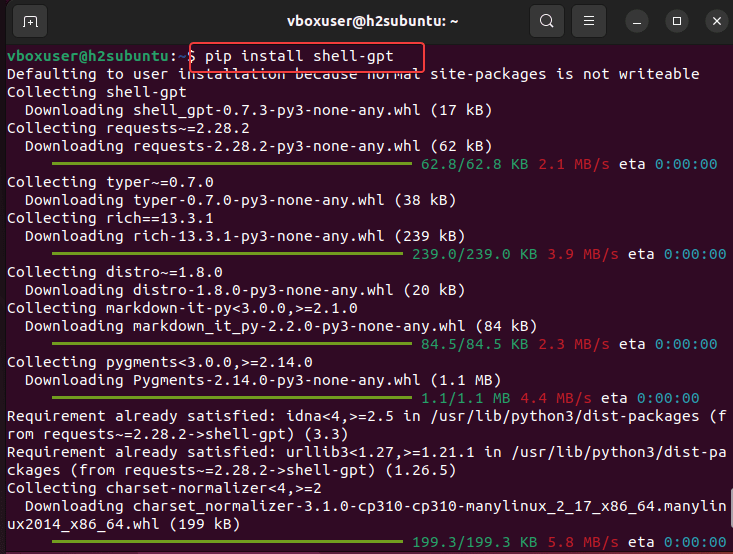
Task: Minimize the terminal window
Action: 637,21
